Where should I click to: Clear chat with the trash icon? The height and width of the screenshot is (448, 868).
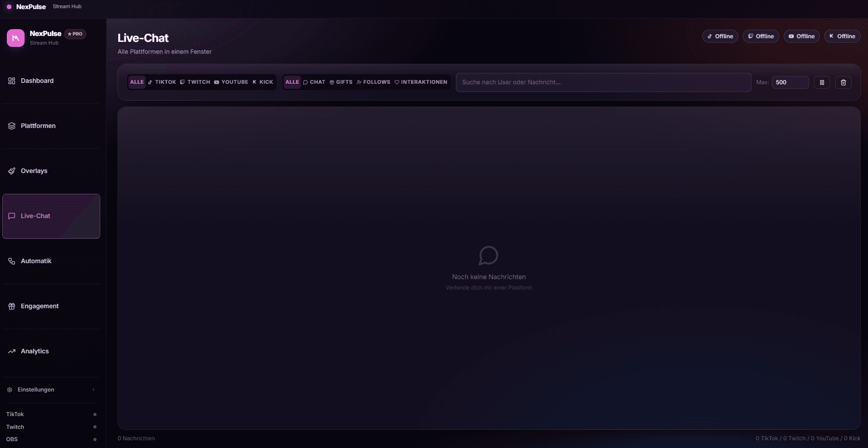coord(843,82)
